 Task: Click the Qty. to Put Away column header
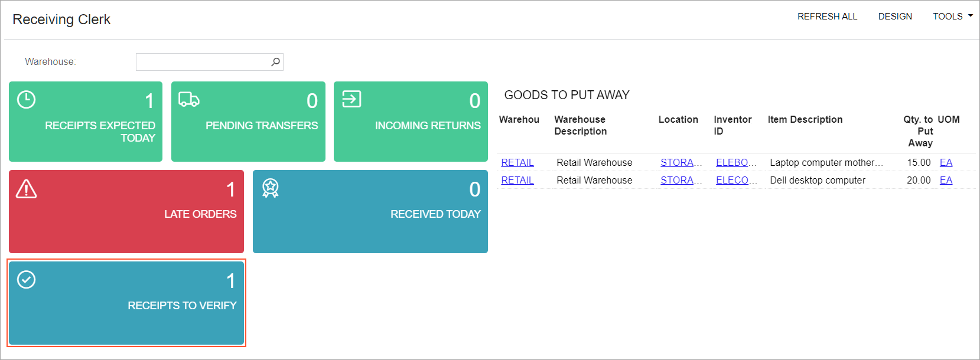click(x=919, y=131)
